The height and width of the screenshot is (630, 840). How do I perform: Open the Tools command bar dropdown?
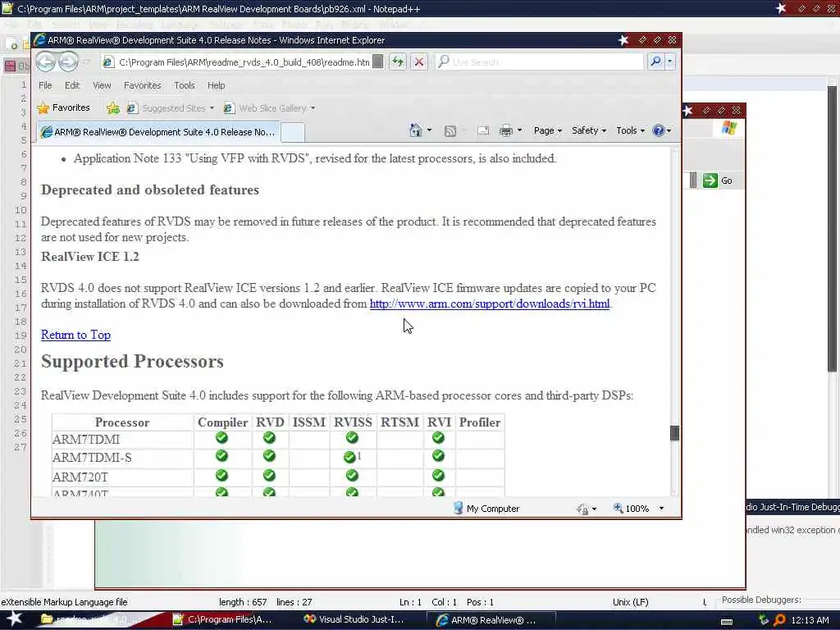[631, 130]
